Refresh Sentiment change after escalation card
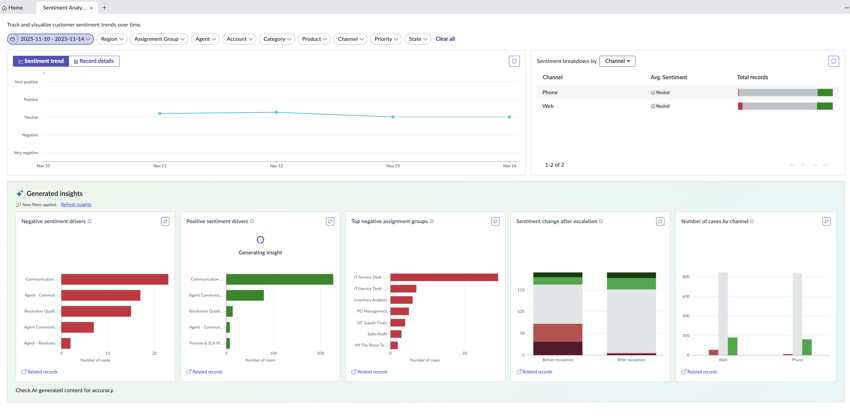 click(660, 221)
